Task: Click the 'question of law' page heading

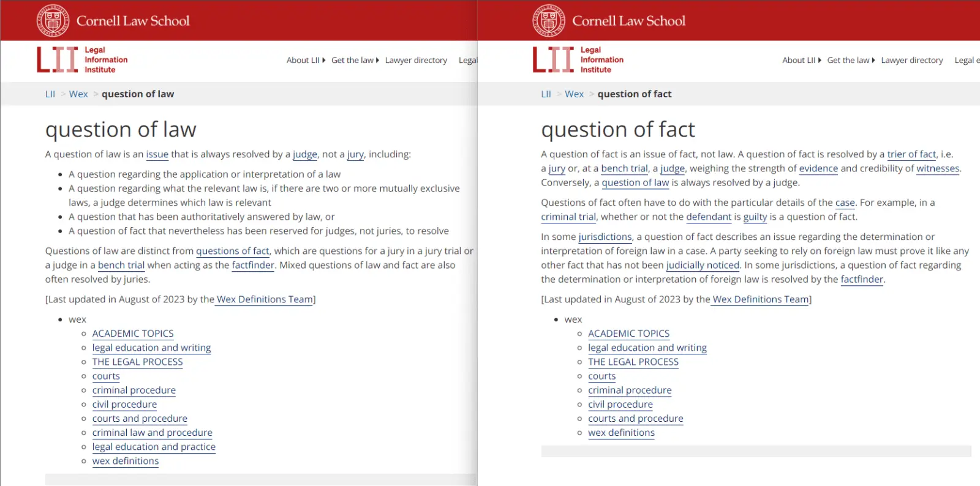Action: (121, 130)
